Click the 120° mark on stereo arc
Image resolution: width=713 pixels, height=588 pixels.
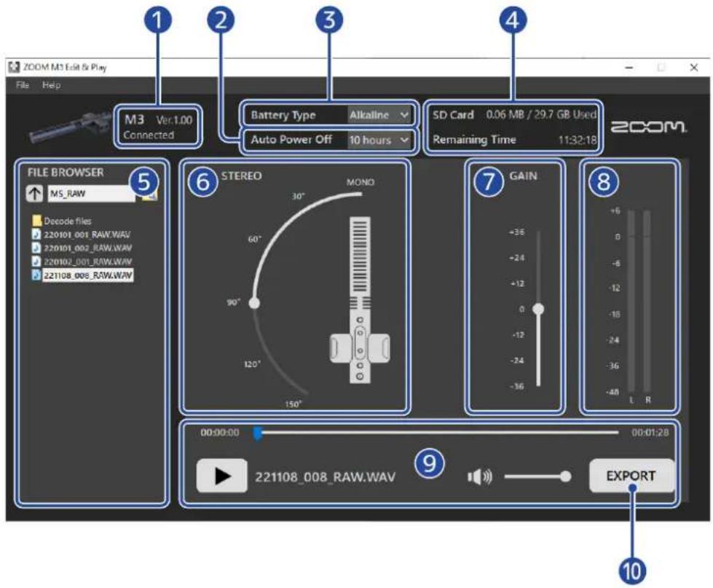(x=253, y=364)
